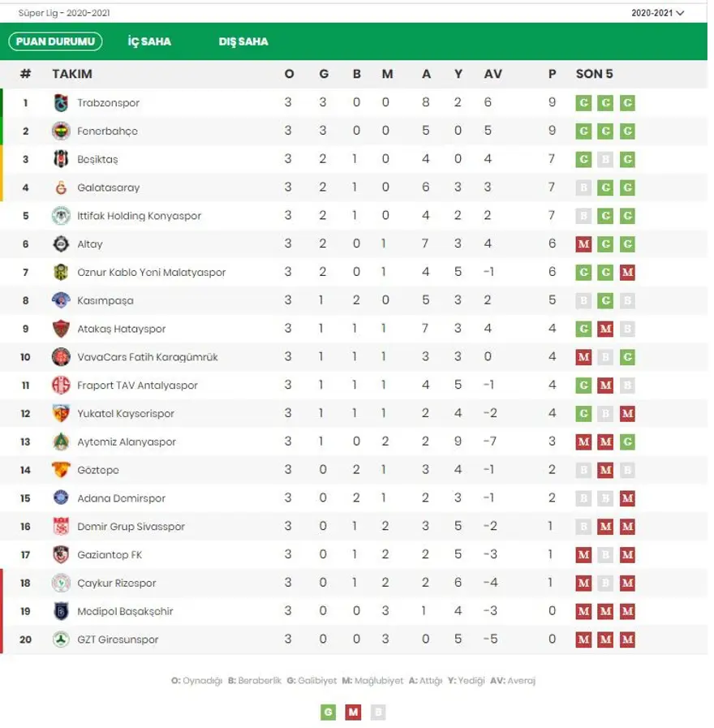
Task: Switch to the İç Saha tab
Action: (149, 41)
